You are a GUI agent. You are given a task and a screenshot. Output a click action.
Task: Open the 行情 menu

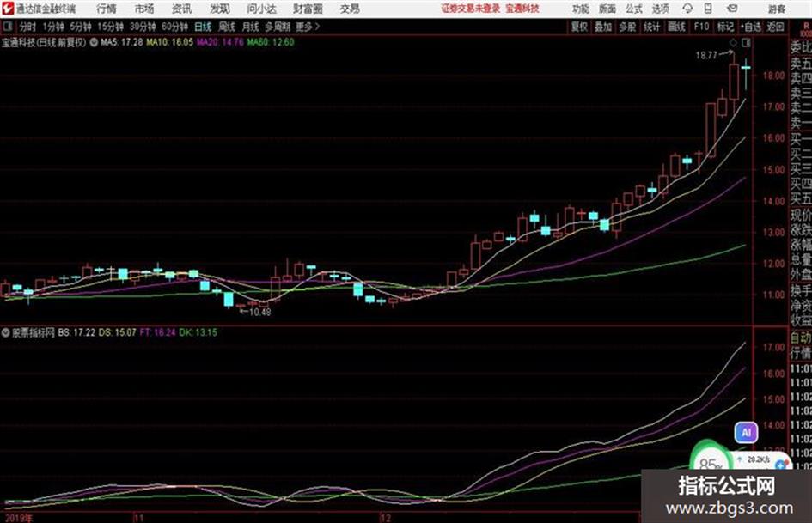pyautogui.click(x=107, y=9)
